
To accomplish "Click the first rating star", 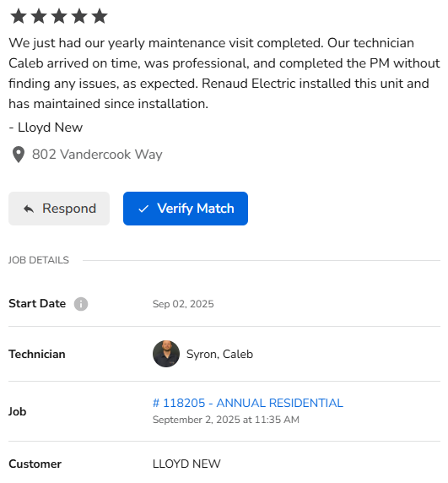I will (x=19, y=16).
